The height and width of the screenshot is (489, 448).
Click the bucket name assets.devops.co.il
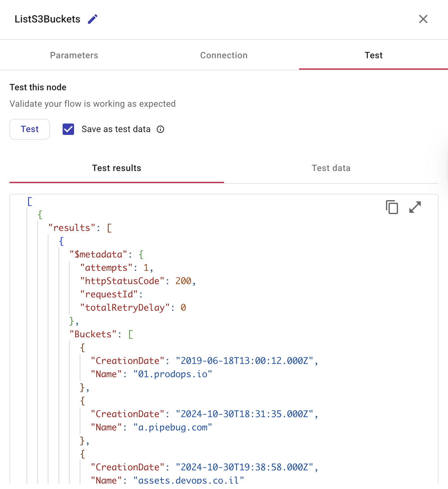(x=189, y=480)
